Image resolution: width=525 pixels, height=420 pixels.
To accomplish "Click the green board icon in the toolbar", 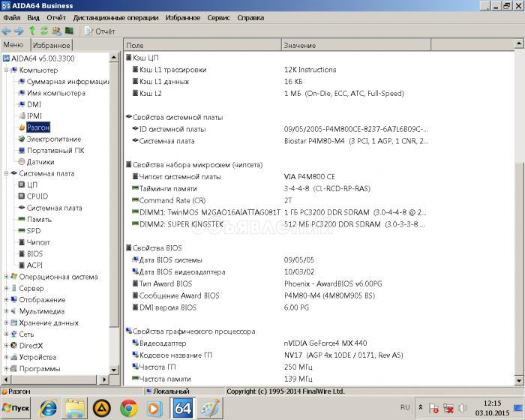I will point(70,31).
